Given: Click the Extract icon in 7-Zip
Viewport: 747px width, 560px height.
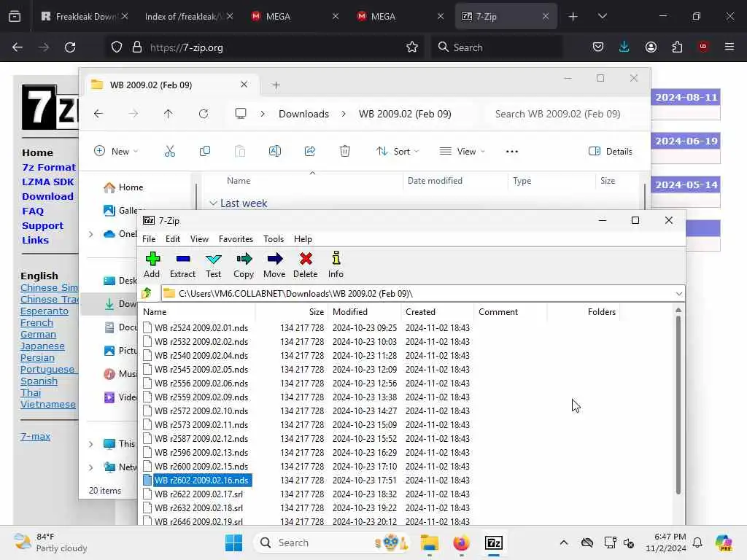Looking at the screenshot, I should pyautogui.click(x=183, y=265).
